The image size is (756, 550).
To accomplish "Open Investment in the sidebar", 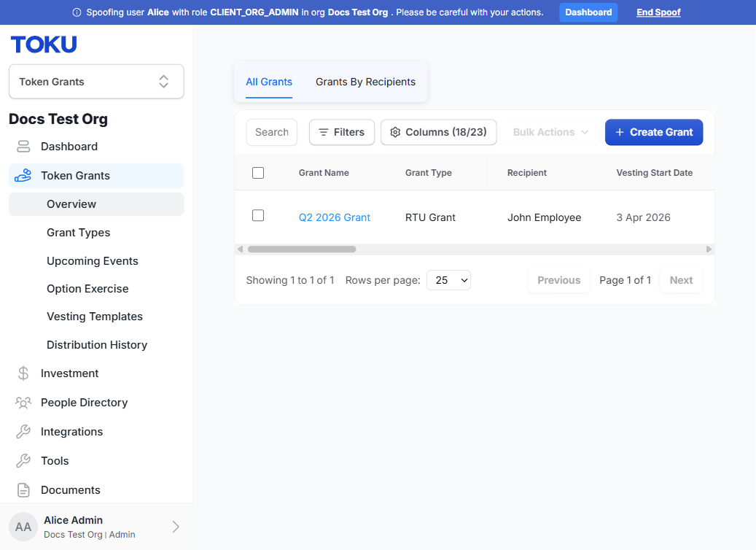I will click(x=96, y=373).
